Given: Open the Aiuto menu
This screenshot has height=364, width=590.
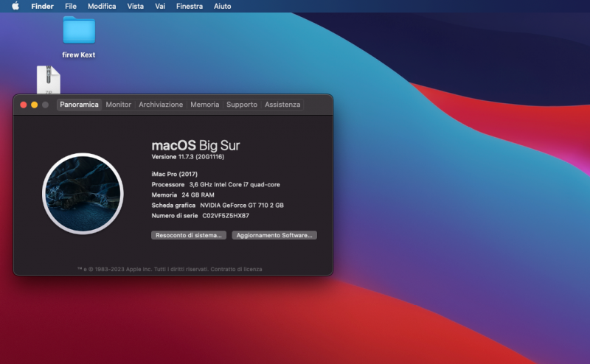Looking at the screenshot, I should 223,6.
